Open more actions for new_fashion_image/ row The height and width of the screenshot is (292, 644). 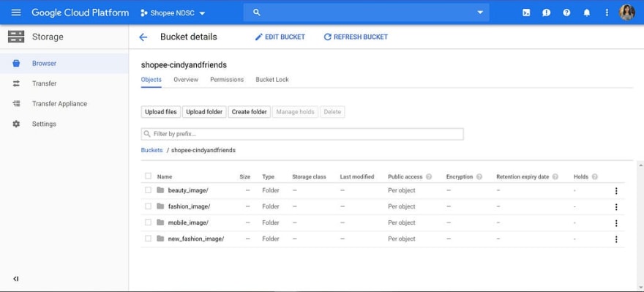616,239
